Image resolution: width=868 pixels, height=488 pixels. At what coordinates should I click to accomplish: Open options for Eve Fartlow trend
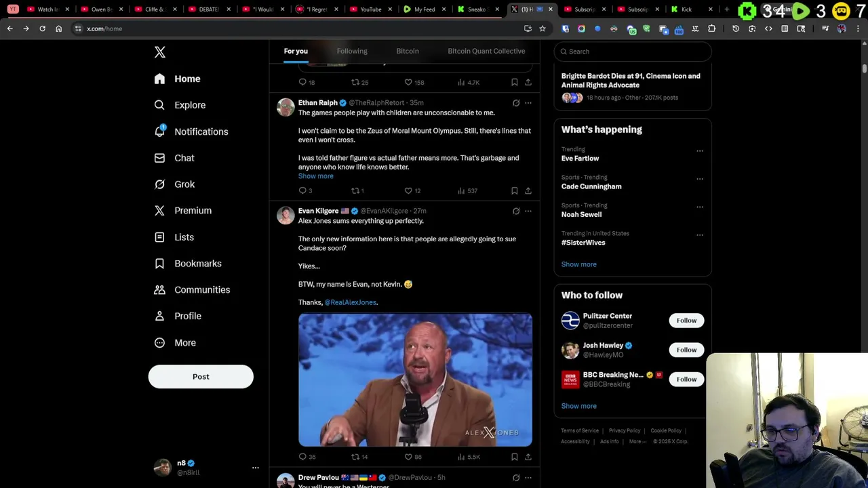pyautogui.click(x=700, y=151)
